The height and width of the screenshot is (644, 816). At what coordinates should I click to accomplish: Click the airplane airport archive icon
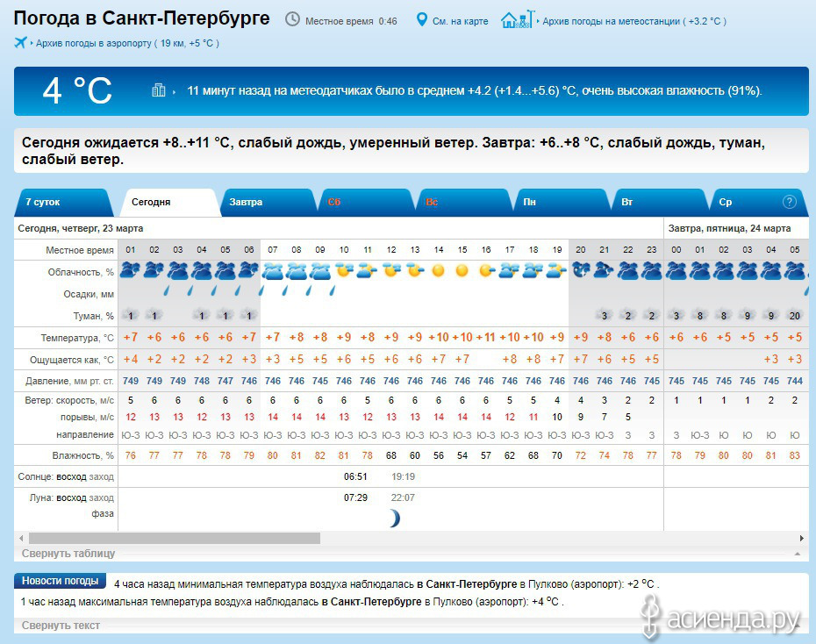(x=20, y=42)
